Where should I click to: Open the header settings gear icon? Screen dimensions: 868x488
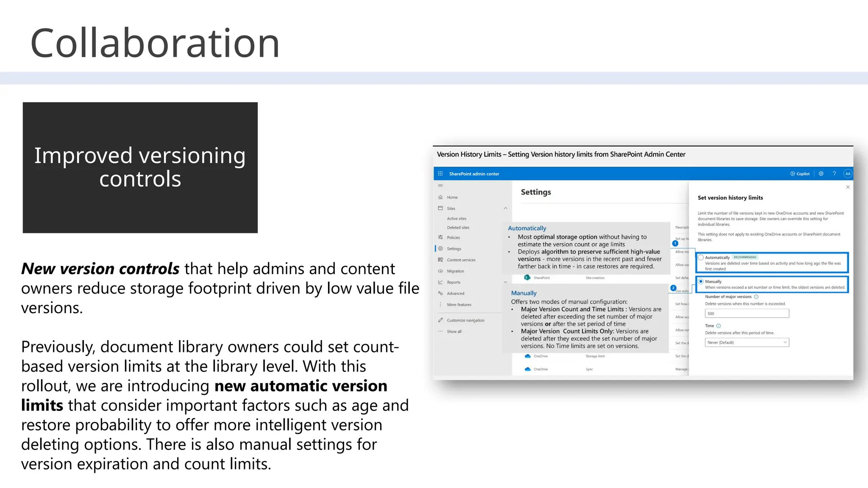click(x=821, y=174)
